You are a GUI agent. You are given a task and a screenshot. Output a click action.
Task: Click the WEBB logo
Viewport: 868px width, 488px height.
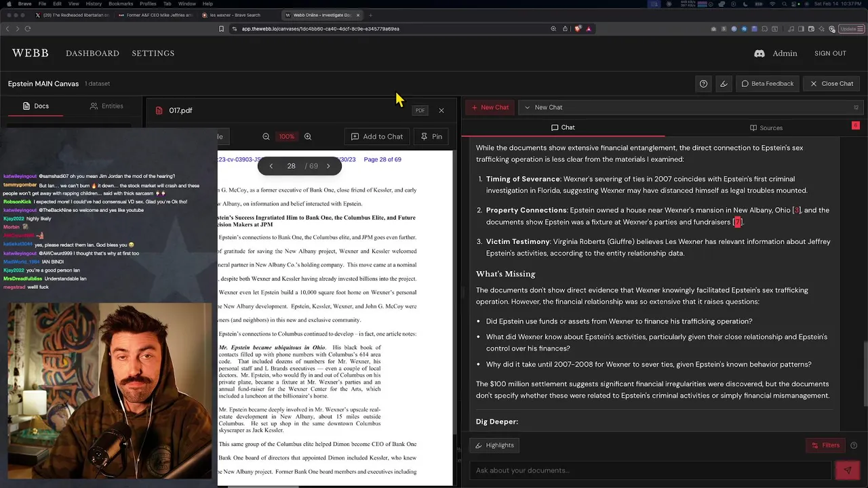[x=30, y=53]
